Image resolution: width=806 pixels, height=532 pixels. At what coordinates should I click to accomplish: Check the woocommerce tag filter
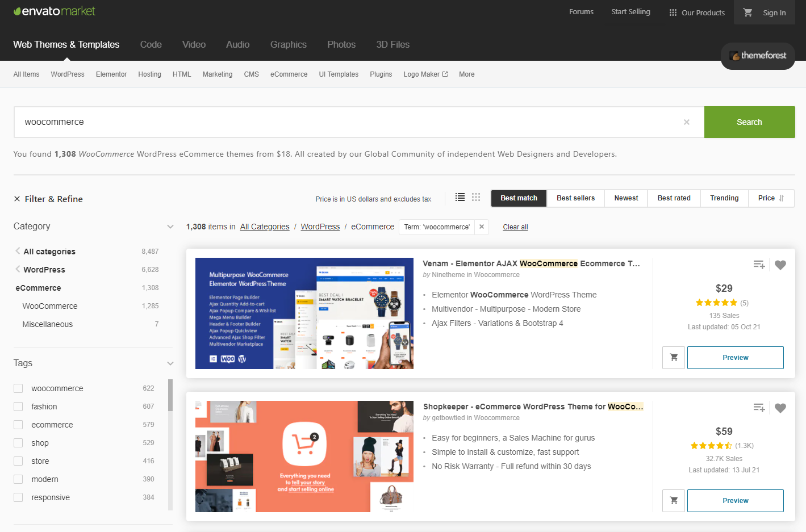pos(18,388)
